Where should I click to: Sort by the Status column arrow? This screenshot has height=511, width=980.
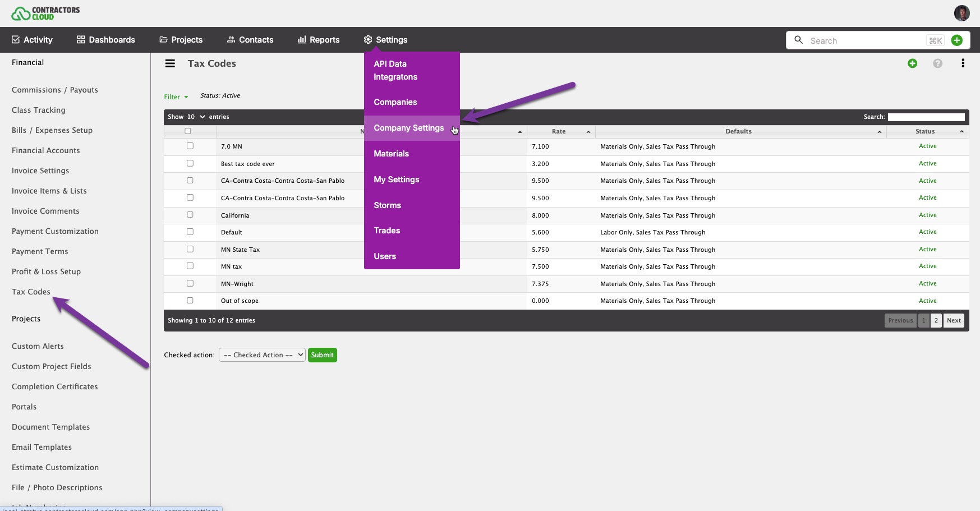(961, 132)
